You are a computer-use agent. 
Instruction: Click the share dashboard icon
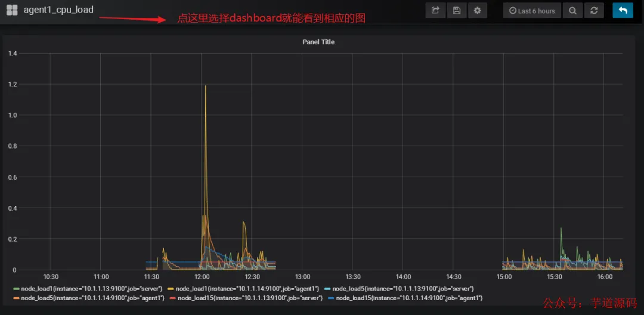coord(435,11)
